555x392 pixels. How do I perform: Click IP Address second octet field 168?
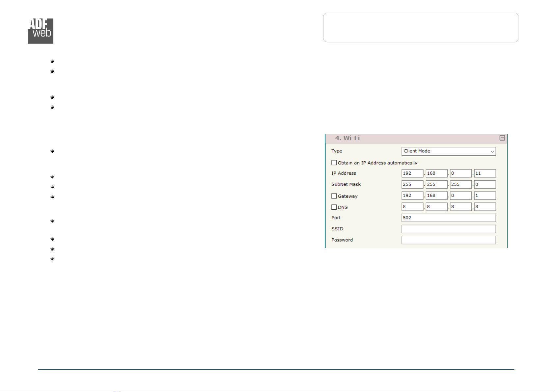coord(436,173)
